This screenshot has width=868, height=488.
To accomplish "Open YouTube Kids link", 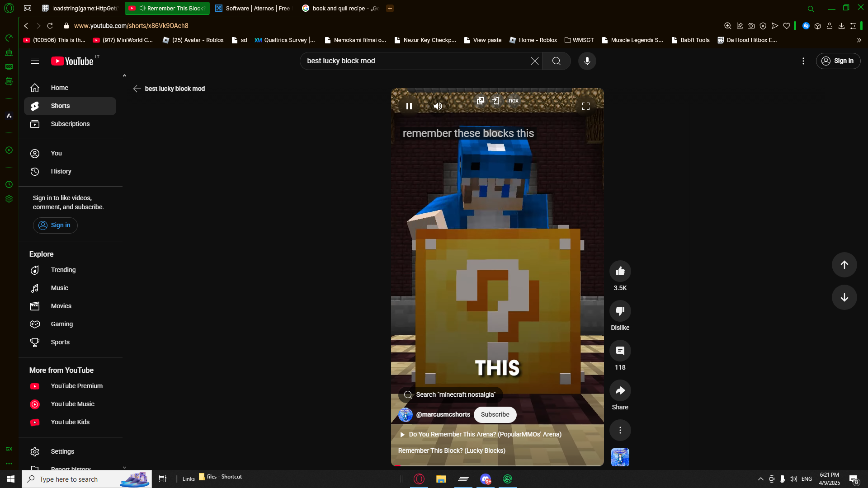I will 70,422.
